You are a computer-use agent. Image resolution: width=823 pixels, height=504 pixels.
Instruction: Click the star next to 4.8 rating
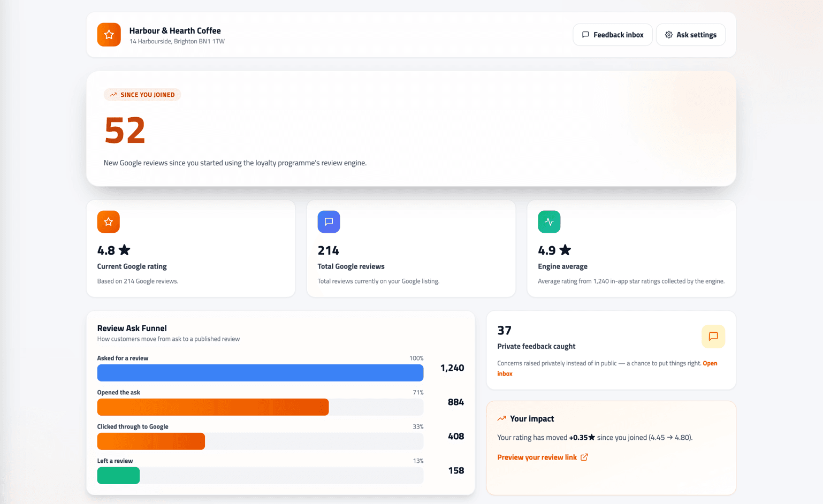point(124,250)
